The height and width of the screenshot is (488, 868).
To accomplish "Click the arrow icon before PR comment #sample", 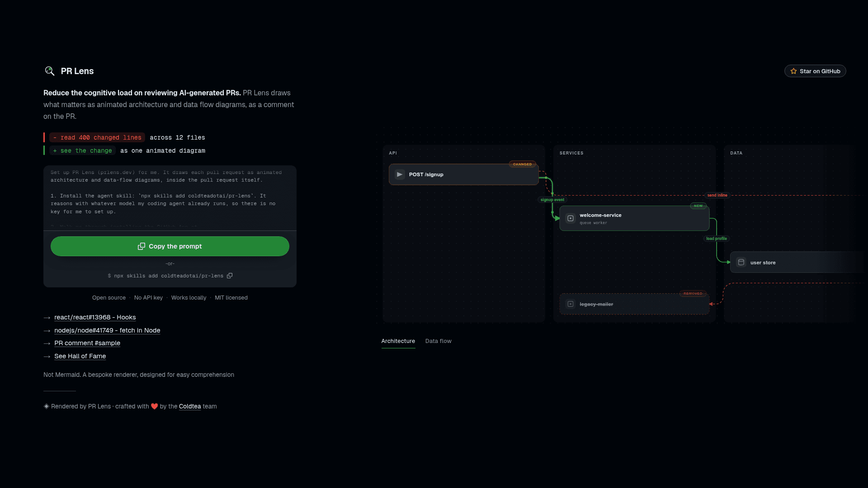I will (x=47, y=343).
